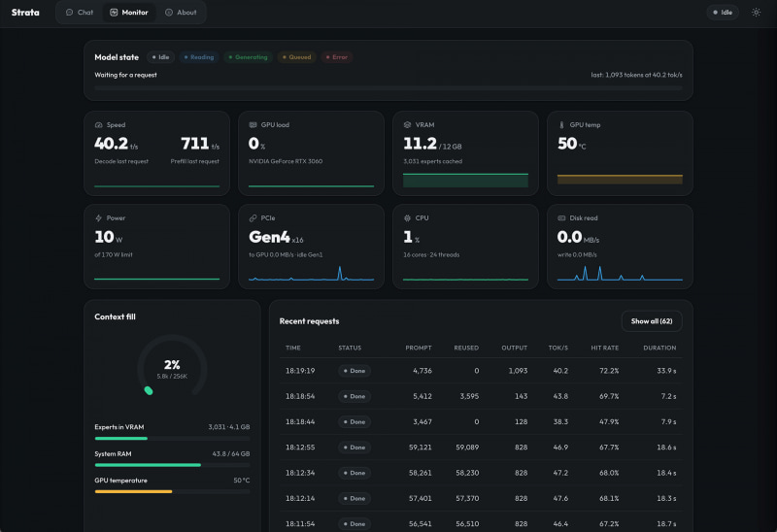
Task: Click the Disk read drive icon
Action: coord(561,218)
